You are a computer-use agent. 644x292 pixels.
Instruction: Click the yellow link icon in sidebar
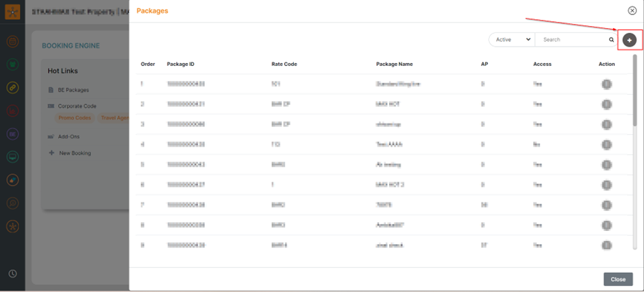[x=12, y=88]
